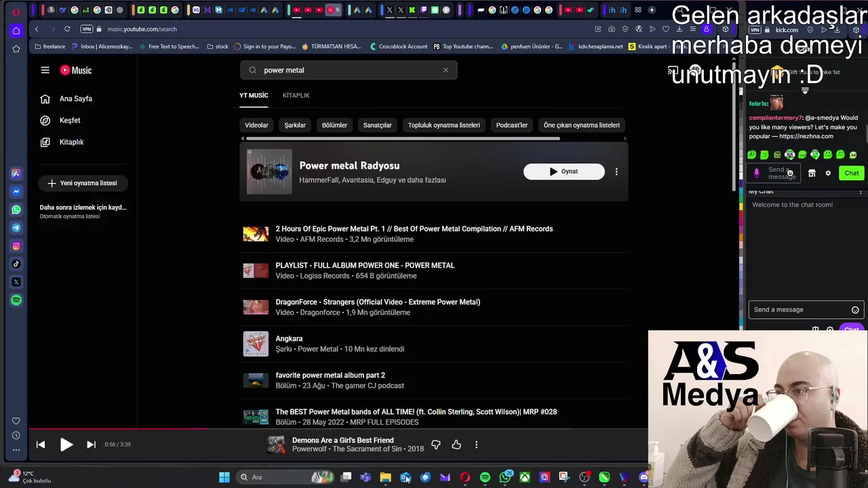The height and width of the screenshot is (488, 868).
Task: Filter by Öne çıkan oynatma listeleri
Action: (581, 125)
